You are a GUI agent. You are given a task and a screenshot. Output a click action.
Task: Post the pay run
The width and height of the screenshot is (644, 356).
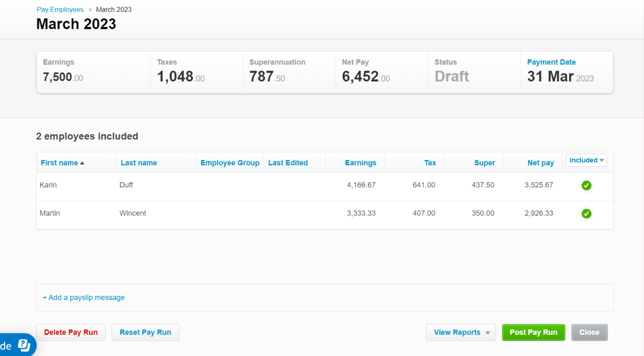[x=533, y=332]
